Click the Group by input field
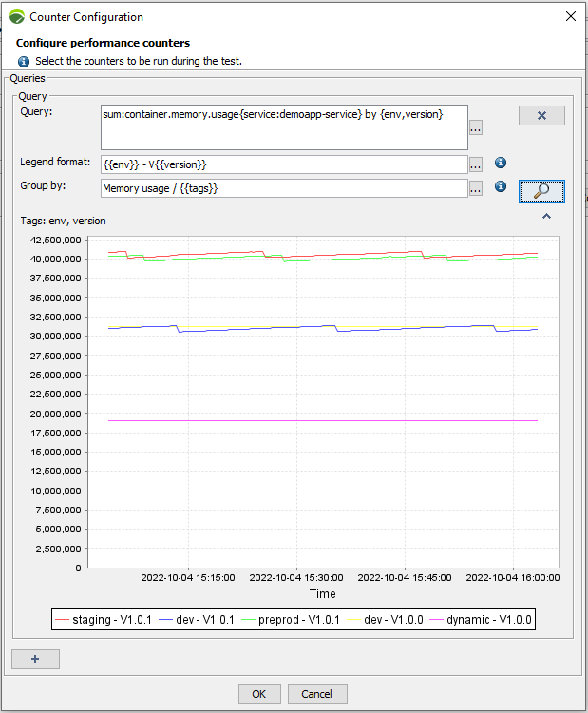The height and width of the screenshot is (713, 588). coord(284,188)
